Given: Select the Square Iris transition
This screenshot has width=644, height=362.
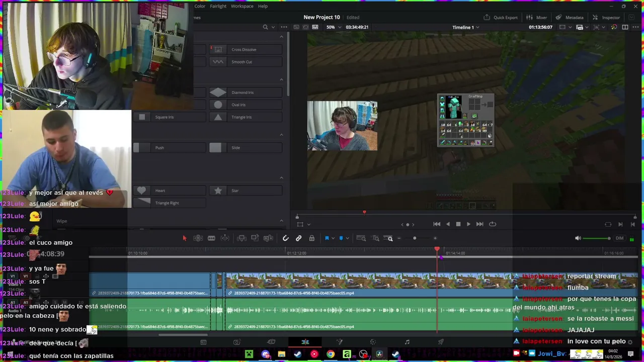Looking at the screenshot, I should click(170, 117).
